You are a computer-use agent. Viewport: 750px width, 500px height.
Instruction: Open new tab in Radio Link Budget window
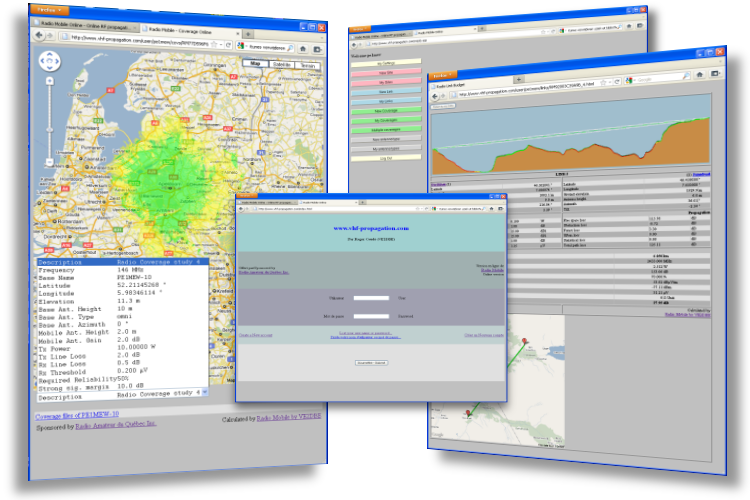coord(518,79)
